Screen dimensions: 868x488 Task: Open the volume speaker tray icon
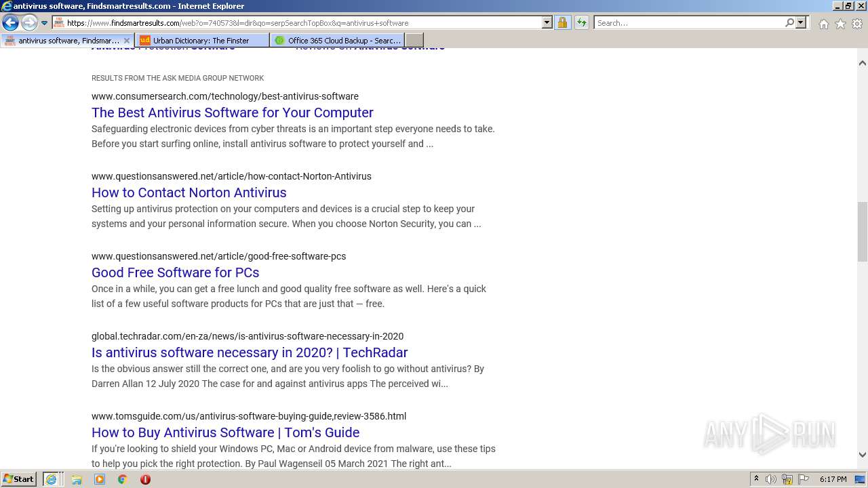(x=771, y=479)
